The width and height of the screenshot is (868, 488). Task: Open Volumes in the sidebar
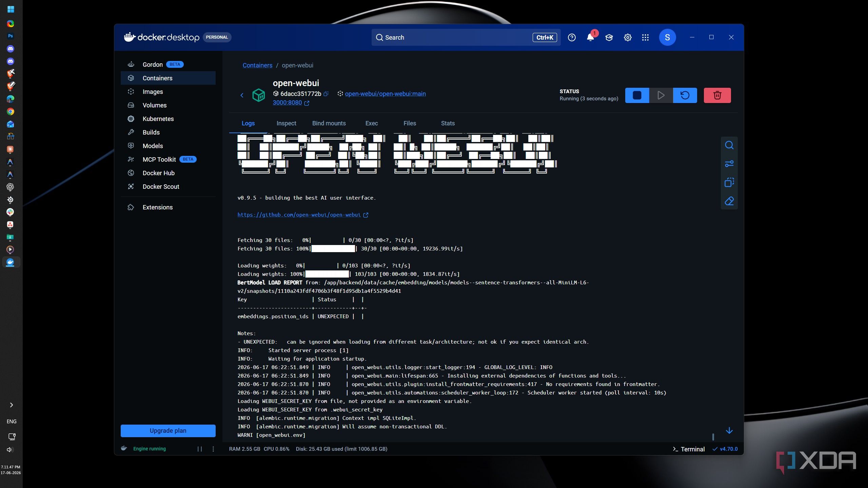(168, 105)
